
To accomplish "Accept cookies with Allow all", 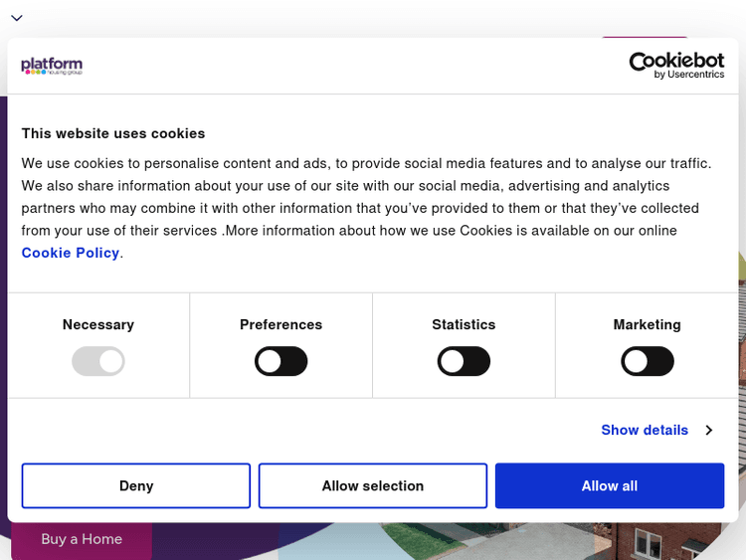I will point(610,486).
